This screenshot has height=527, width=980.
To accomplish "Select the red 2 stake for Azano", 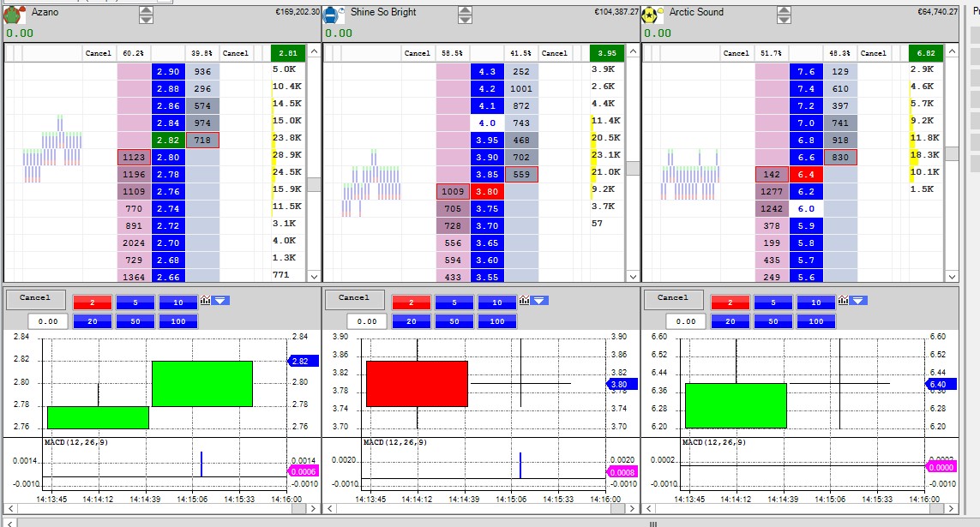I will 91,302.
